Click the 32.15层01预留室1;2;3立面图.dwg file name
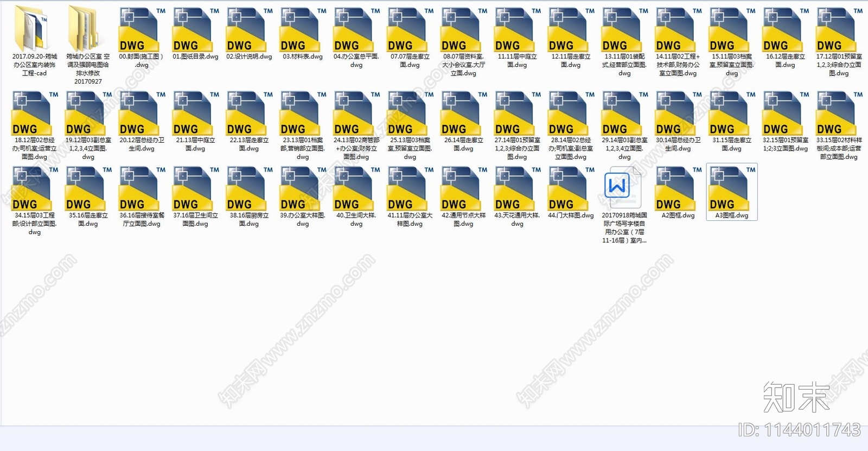Image resolution: width=868 pixels, height=451 pixels. [786, 144]
